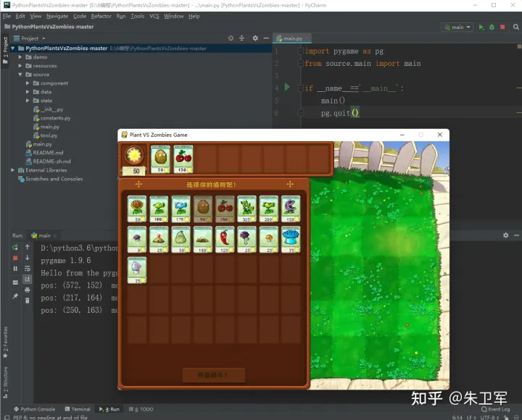
Task: Toggle the 2: Favorites side tool button
Action: pos(5,342)
